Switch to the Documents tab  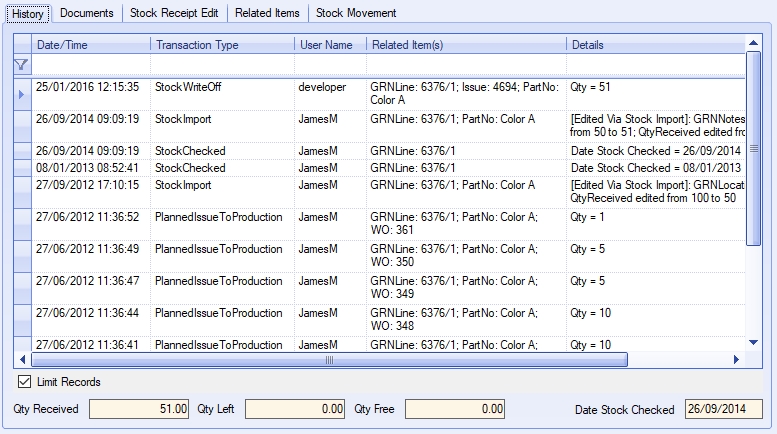[x=86, y=13]
